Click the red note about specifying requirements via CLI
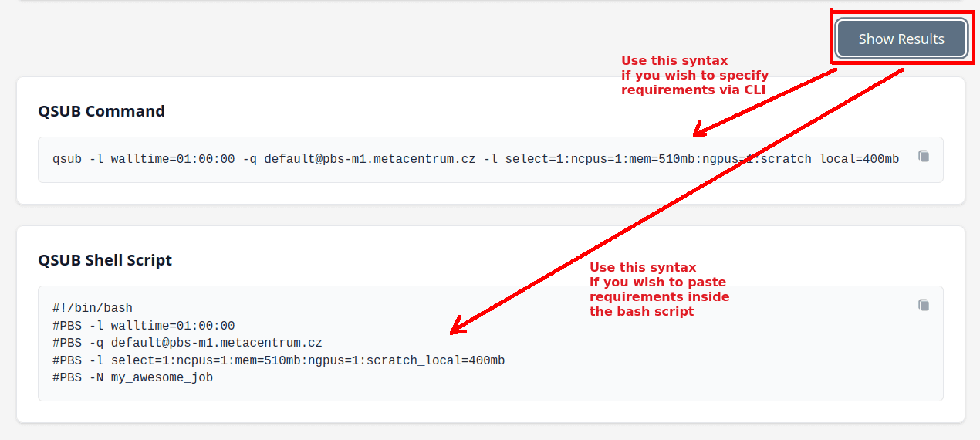The height and width of the screenshot is (440, 980). point(694,75)
